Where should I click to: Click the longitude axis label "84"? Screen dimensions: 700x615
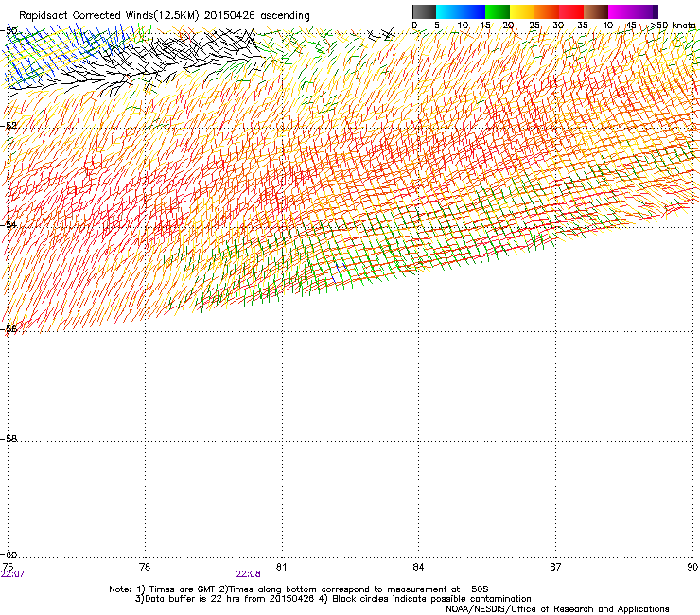(418, 567)
